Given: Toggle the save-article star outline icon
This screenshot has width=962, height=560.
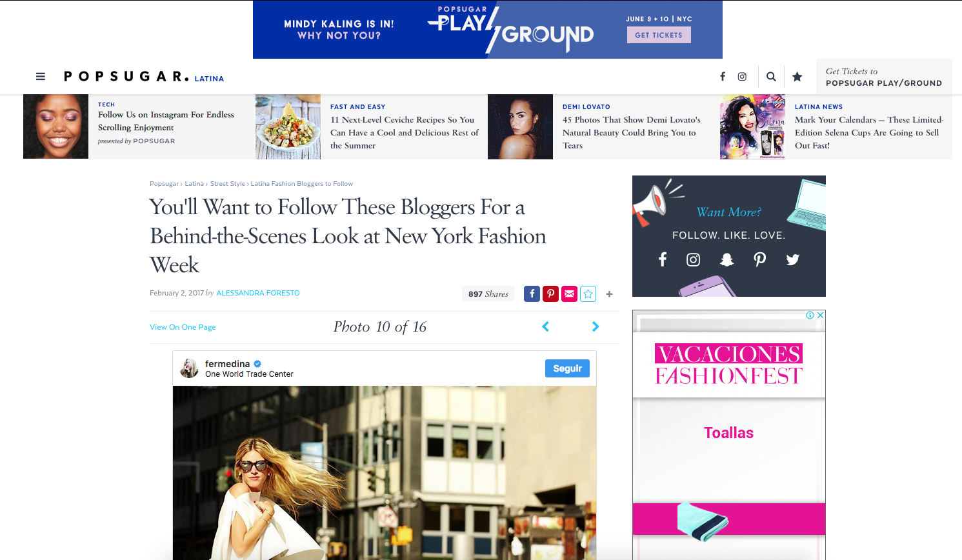Looking at the screenshot, I should [x=588, y=294].
